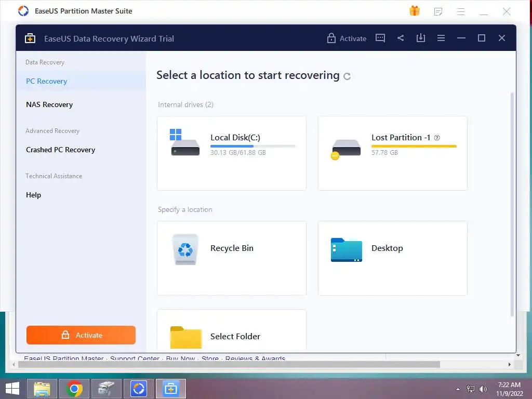
Task: Select the Lost Partition -1 card
Action: click(393, 153)
